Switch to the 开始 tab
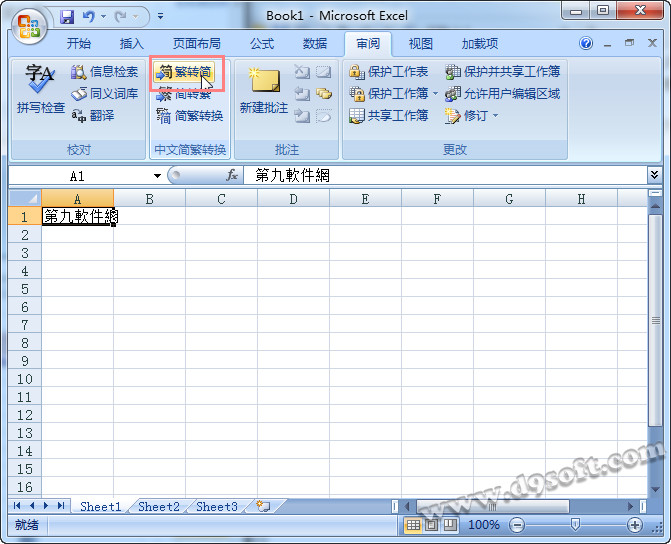Image resolution: width=671 pixels, height=544 pixels. pyautogui.click(x=79, y=44)
